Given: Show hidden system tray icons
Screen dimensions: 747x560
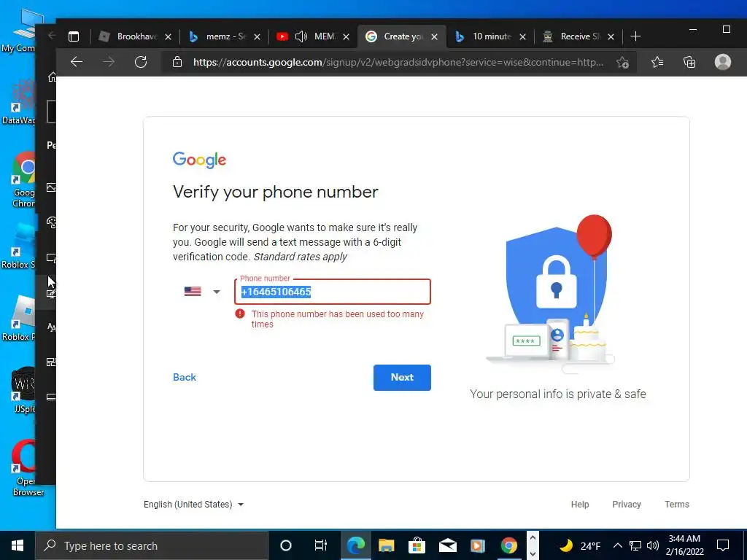Looking at the screenshot, I should click(x=617, y=545).
